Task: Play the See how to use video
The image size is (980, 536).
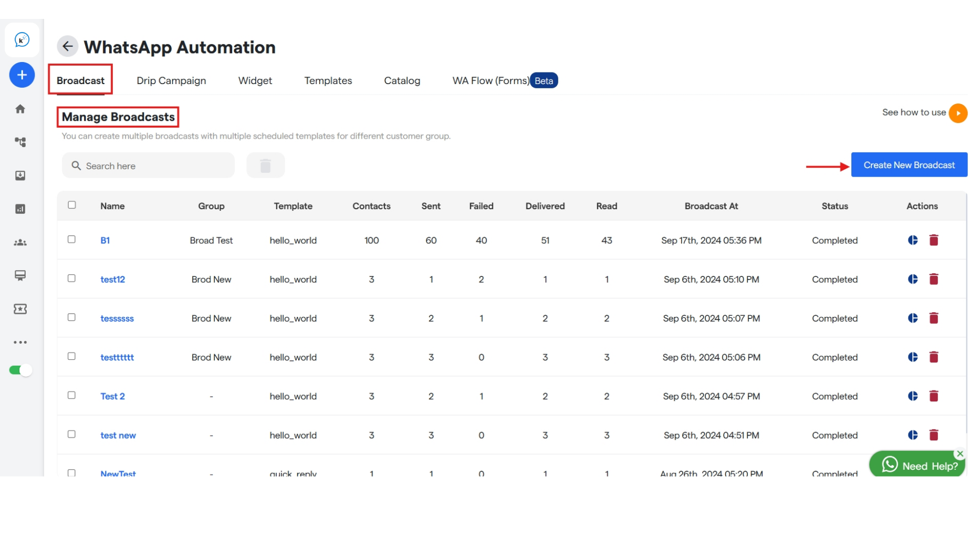Action: [958, 113]
